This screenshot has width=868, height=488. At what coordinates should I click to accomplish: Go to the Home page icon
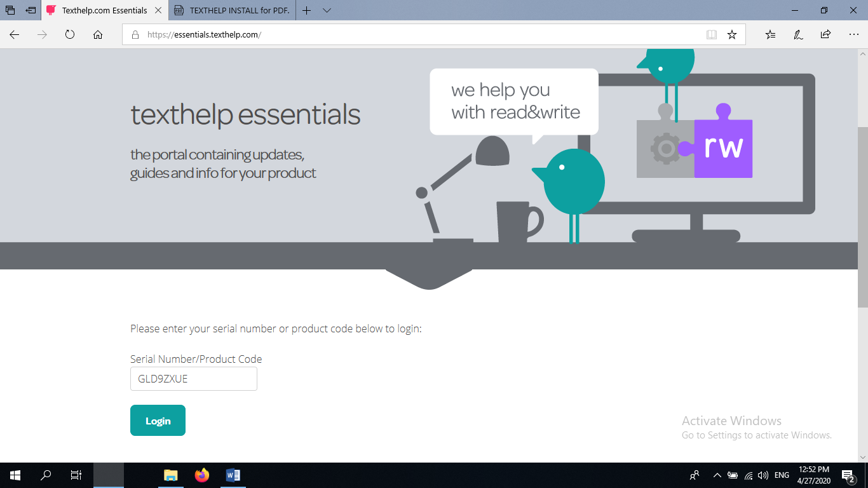(x=98, y=35)
